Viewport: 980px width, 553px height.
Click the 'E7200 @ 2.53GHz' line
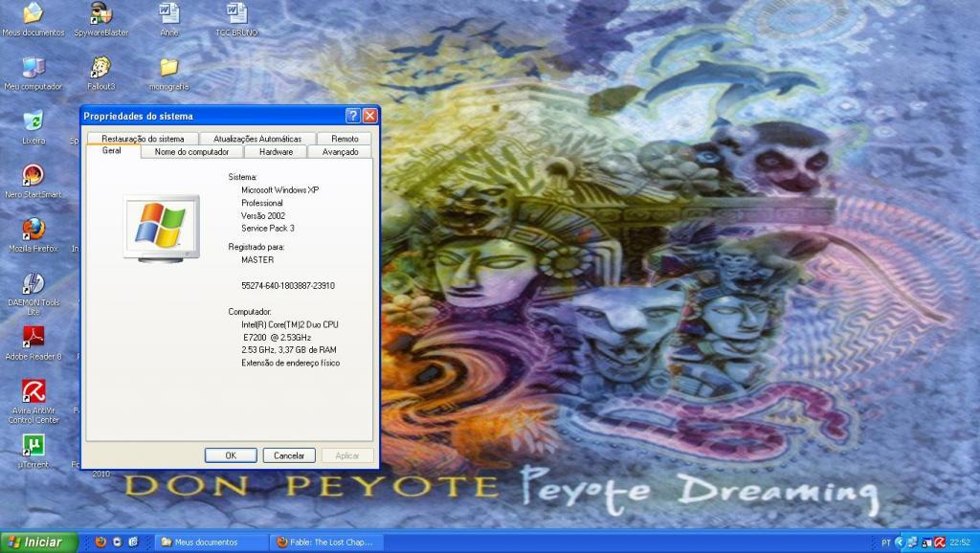click(x=278, y=338)
